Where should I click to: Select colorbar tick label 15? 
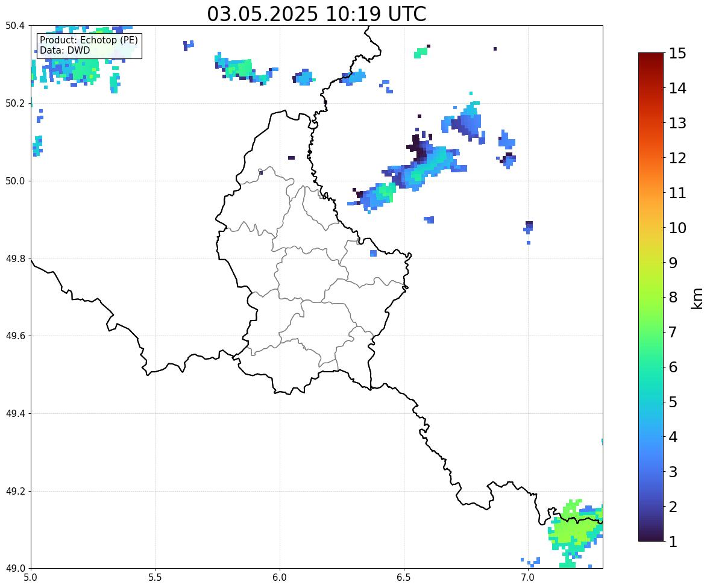pyautogui.click(x=677, y=54)
